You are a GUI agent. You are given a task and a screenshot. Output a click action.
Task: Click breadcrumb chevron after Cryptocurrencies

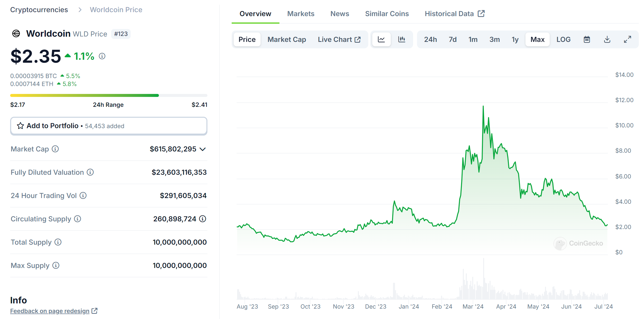point(80,10)
